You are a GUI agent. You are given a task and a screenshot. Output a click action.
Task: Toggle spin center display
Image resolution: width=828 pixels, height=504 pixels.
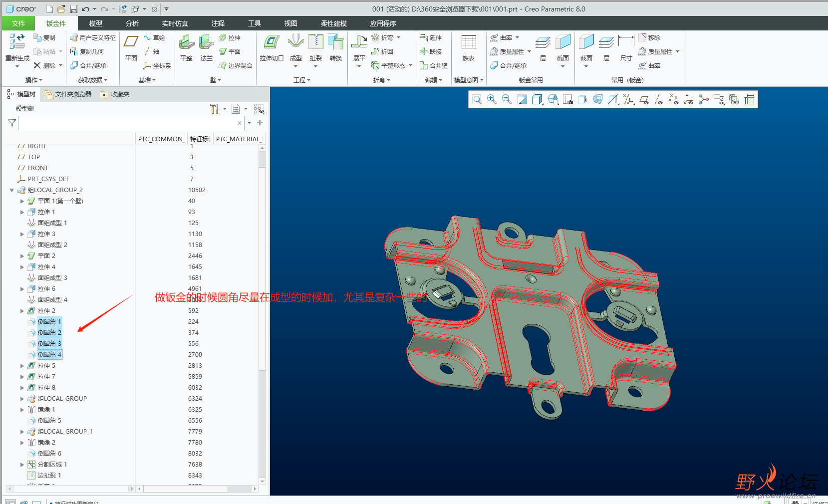704,100
